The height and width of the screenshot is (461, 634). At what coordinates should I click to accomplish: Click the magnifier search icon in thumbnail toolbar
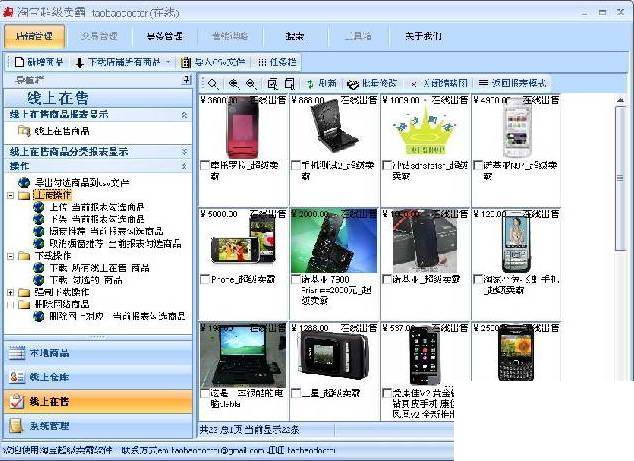pos(213,84)
